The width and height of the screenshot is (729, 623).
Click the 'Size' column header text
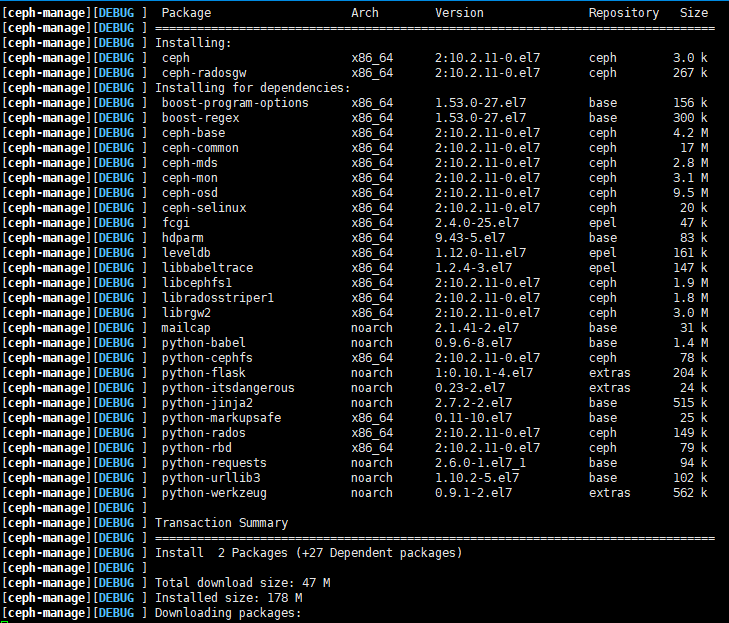pyautogui.click(x=694, y=13)
